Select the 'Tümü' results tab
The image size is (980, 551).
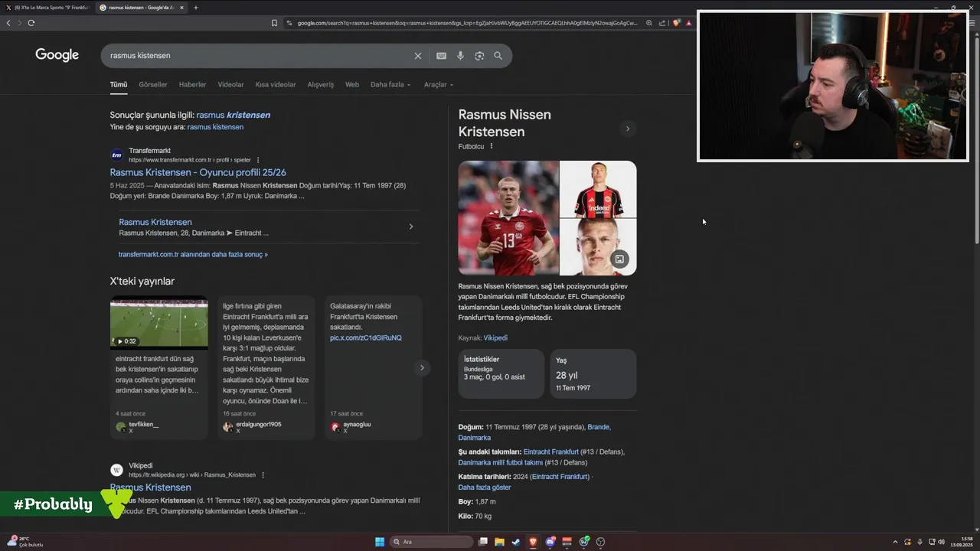119,85
